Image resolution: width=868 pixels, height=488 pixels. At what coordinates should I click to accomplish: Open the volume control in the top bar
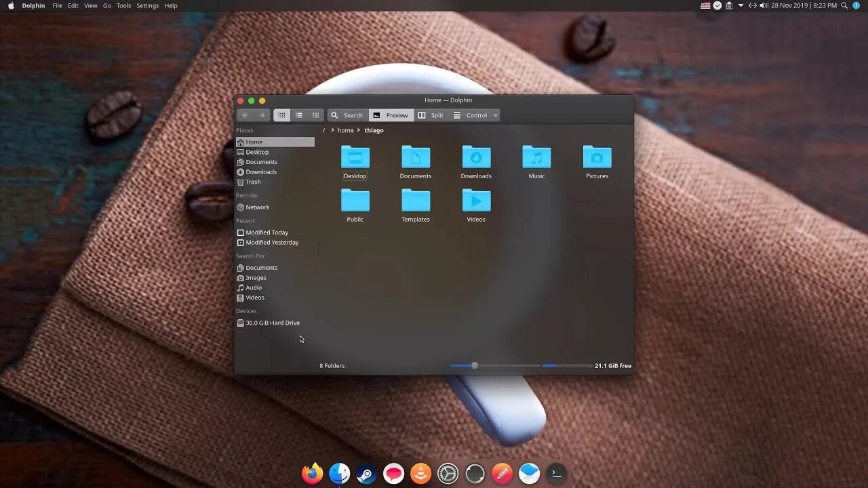click(x=764, y=5)
